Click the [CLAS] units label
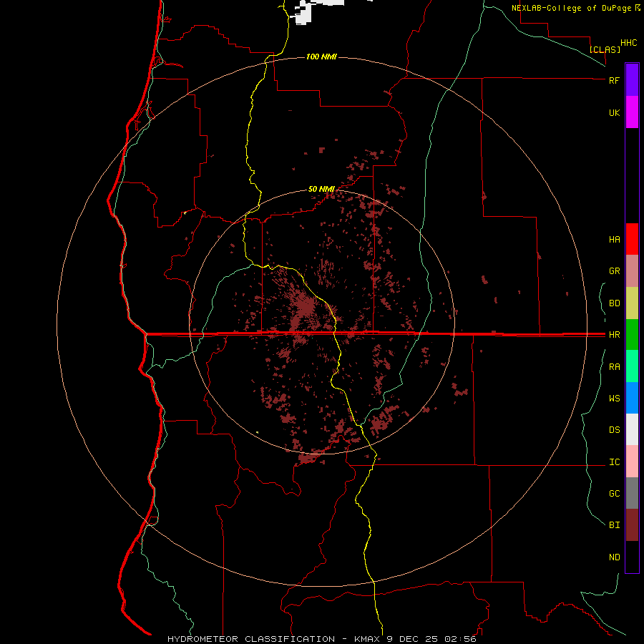Image resolution: width=644 pixels, height=644 pixels. coord(605,49)
